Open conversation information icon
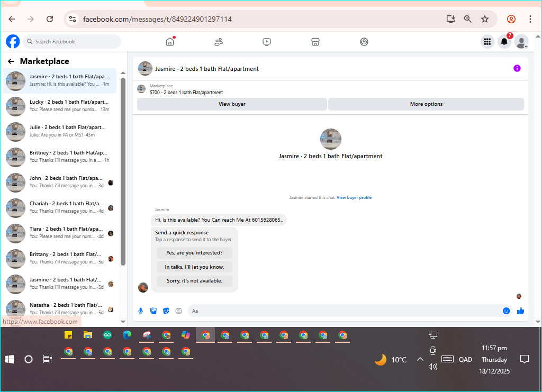 click(x=517, y=68)
